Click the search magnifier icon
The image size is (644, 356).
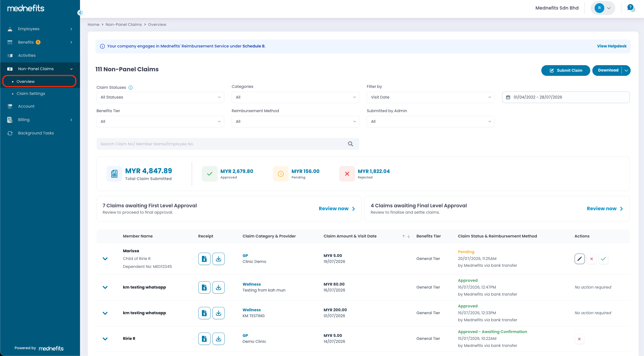(350, 144)
